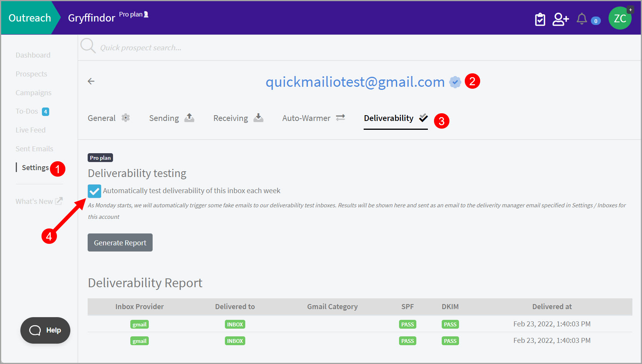Click the SPF PASS tag in first row

click(407, 324)
